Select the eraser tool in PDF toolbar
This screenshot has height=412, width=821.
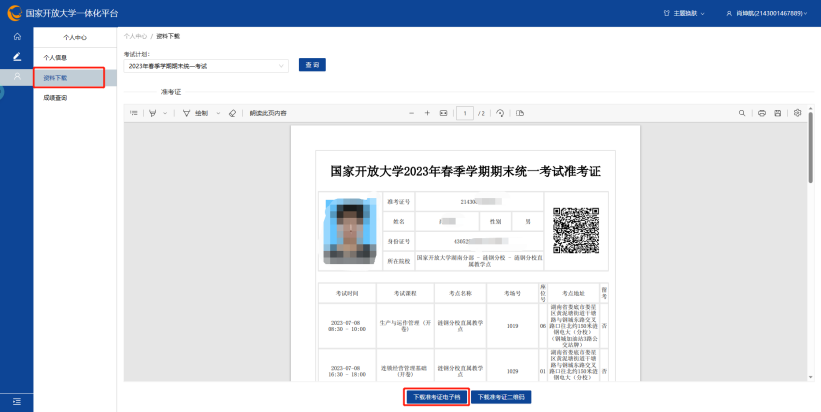tap(232, 113)
